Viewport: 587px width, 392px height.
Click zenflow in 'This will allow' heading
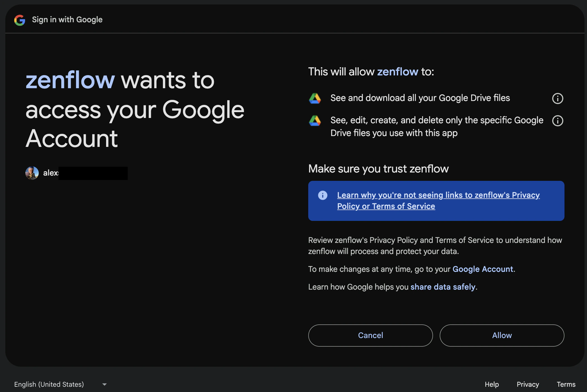[x=398, y=72]
